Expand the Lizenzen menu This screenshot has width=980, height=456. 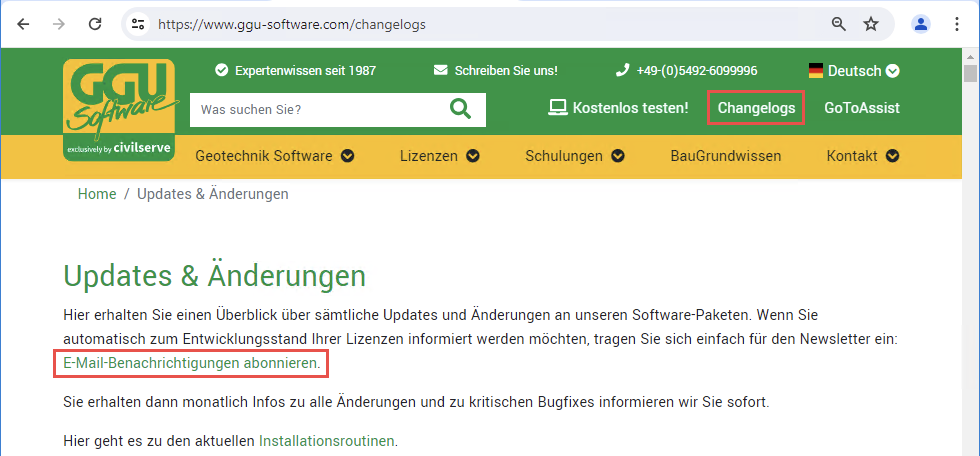439,156
